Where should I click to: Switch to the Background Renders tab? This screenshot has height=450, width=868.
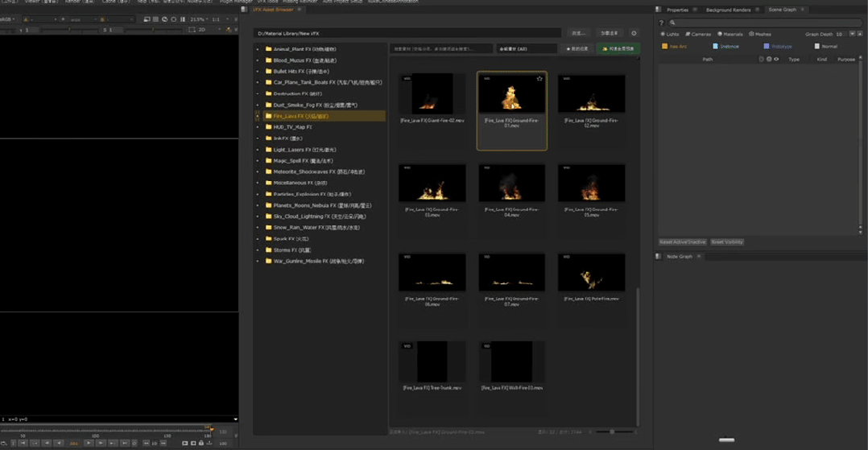[728, 10]
